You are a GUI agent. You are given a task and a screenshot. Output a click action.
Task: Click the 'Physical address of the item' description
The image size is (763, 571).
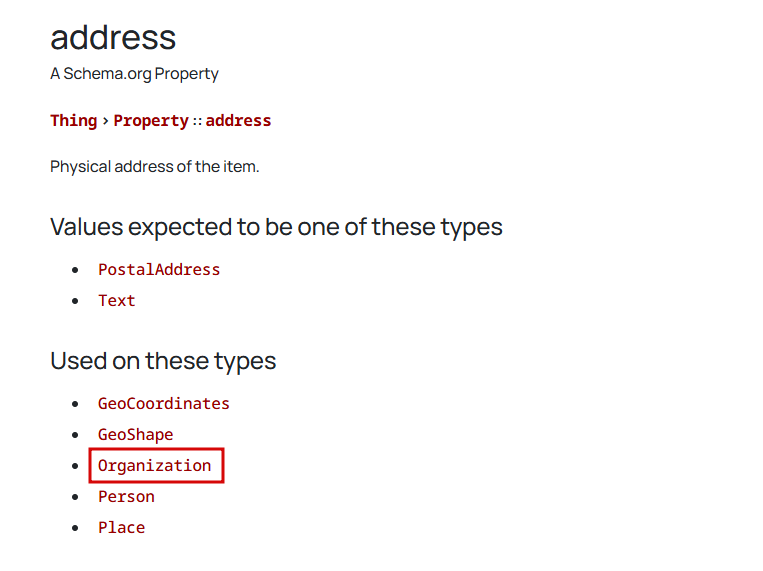(x=154, y=167)
